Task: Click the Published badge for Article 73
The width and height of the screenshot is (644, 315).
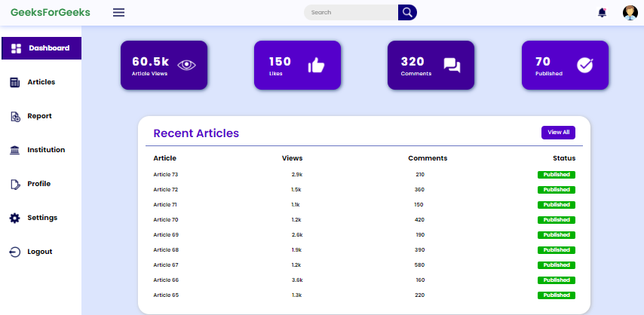Action: pos(556,175)
